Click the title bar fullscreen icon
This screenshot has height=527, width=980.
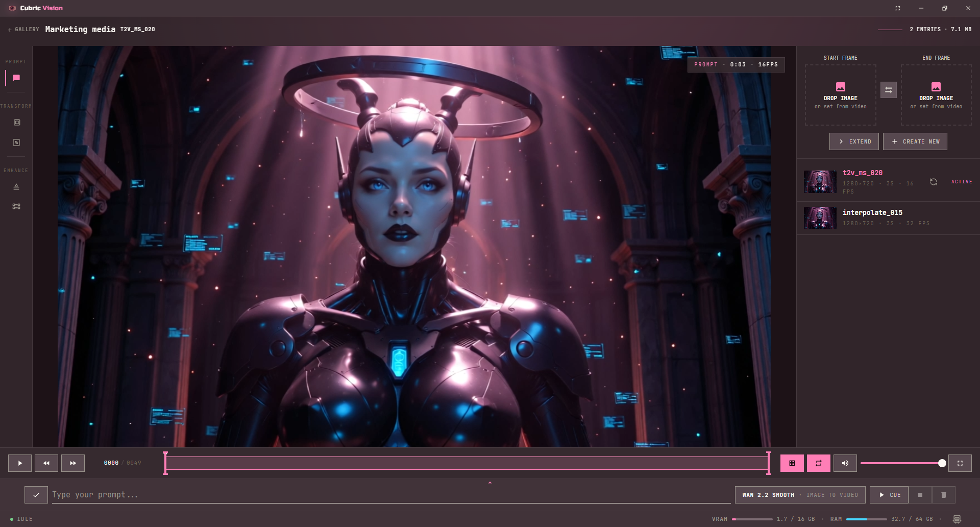pyautogui.click(x=898, y=8)
